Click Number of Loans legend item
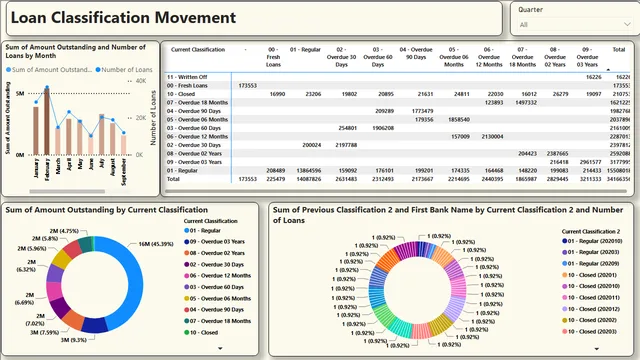Viewport: 640px width, 360px height. [x=124, y=70]
